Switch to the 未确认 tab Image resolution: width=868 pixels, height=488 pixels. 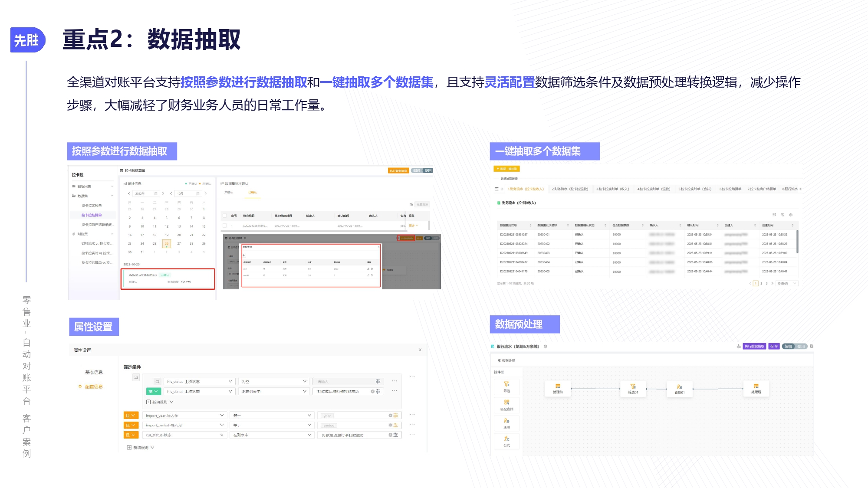(x=229, y=192)
